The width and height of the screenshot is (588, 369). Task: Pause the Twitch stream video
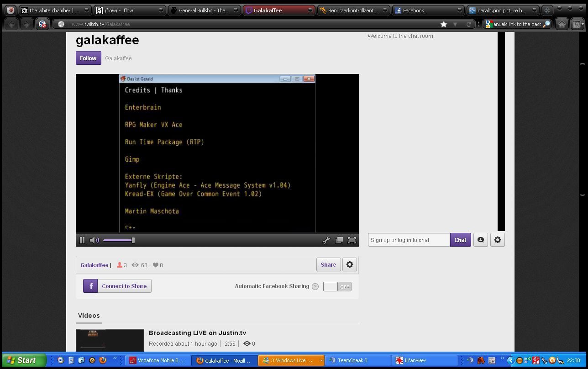click(82, 240)
